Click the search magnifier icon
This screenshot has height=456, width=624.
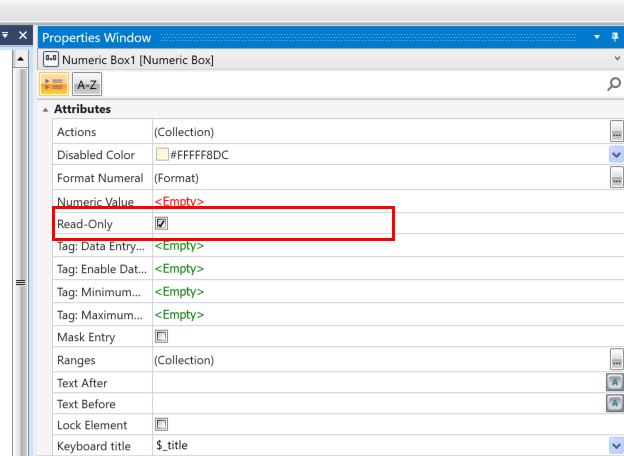[x=614, y=86]
